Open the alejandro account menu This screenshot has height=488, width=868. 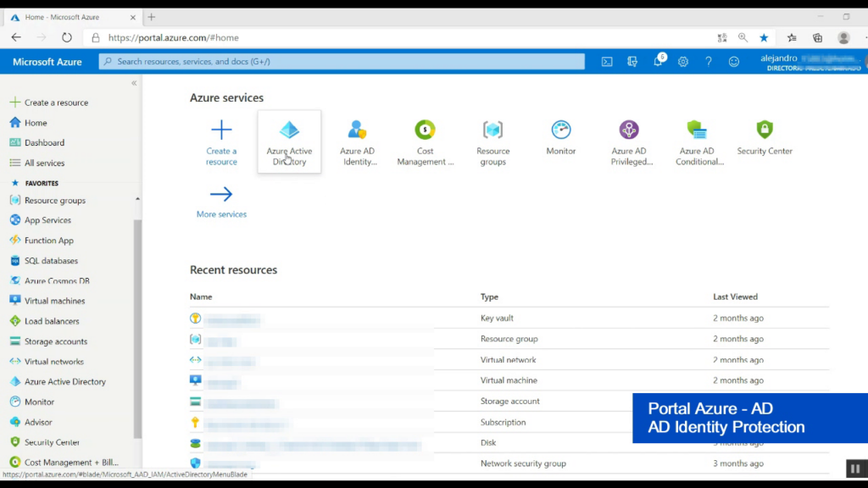pos(810,62)
